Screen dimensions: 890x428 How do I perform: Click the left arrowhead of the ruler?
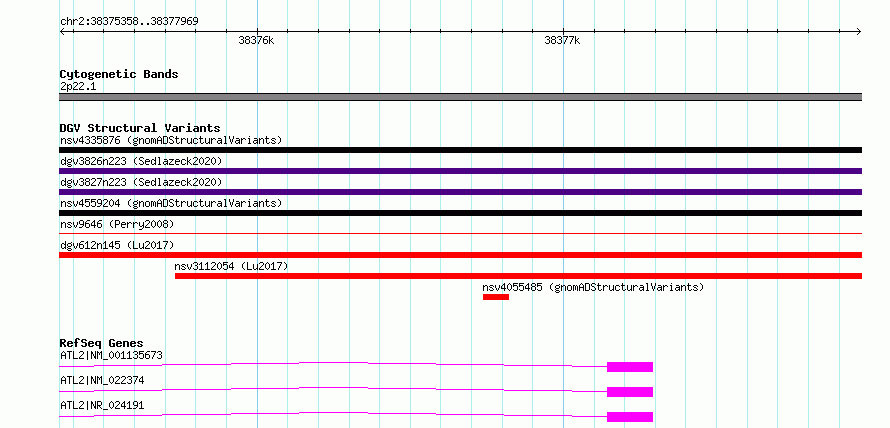(62, 32)
